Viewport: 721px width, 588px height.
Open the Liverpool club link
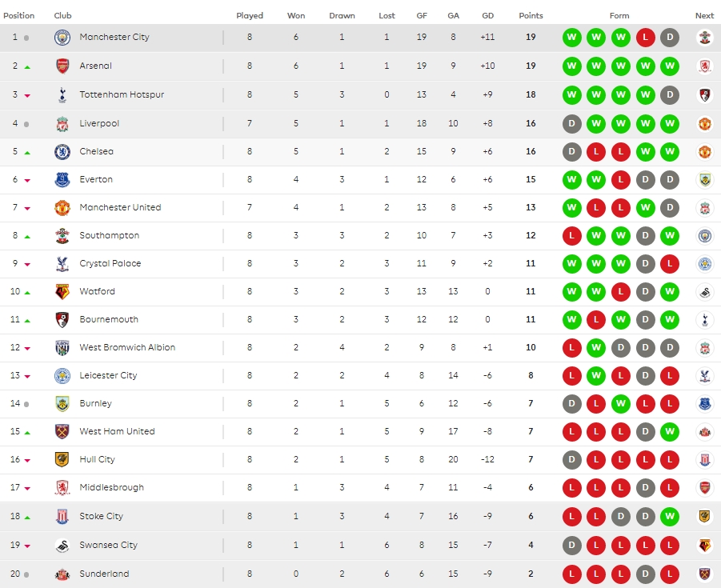coord(99,124)
